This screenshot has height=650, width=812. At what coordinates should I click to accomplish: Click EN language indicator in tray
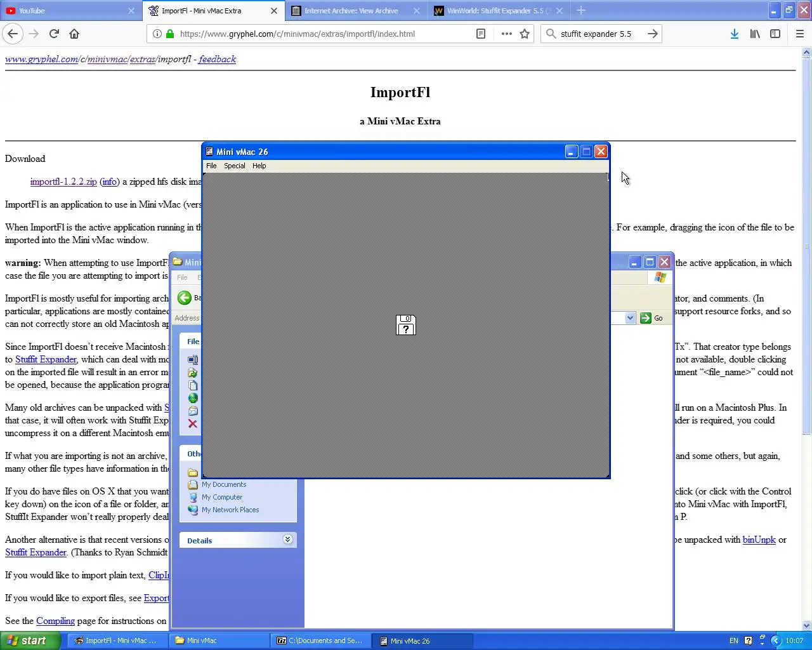point(733,640)
